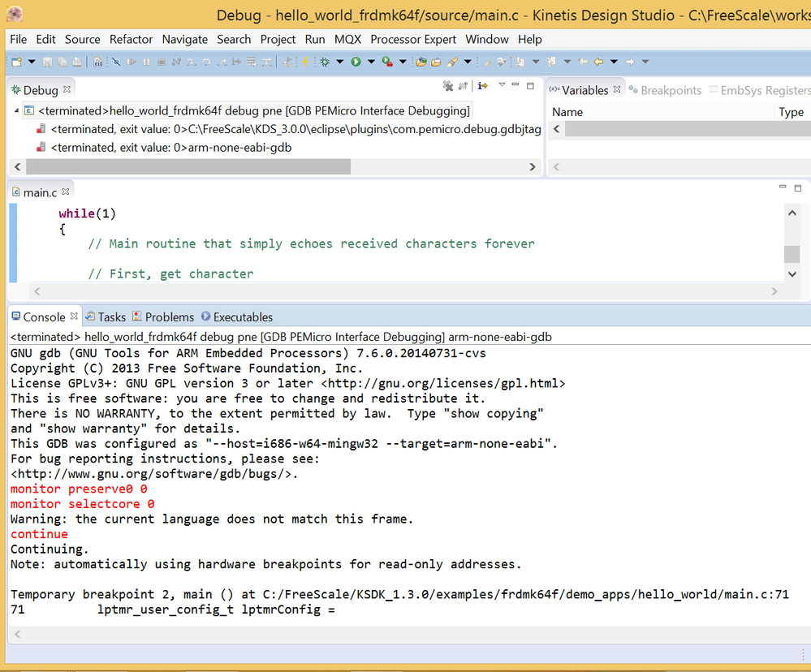
Task: Click the green bug Debug launch icon
Action: 324,62
